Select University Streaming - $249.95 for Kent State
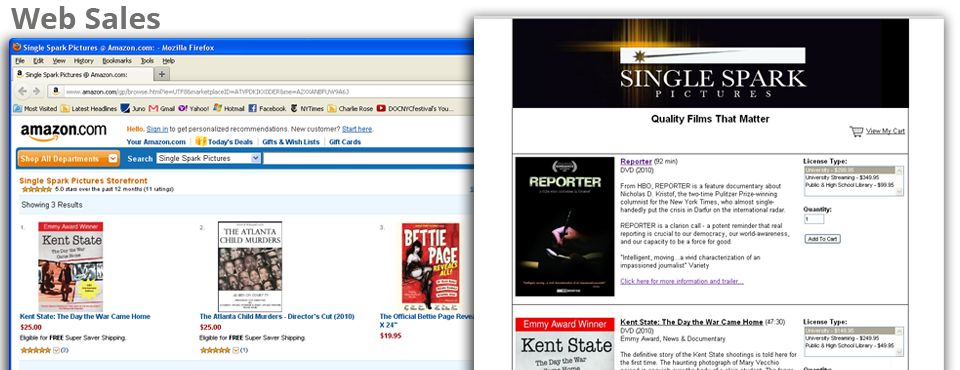Image resolution: width=960 pixels, height=370 pixels. coord(849,338)
